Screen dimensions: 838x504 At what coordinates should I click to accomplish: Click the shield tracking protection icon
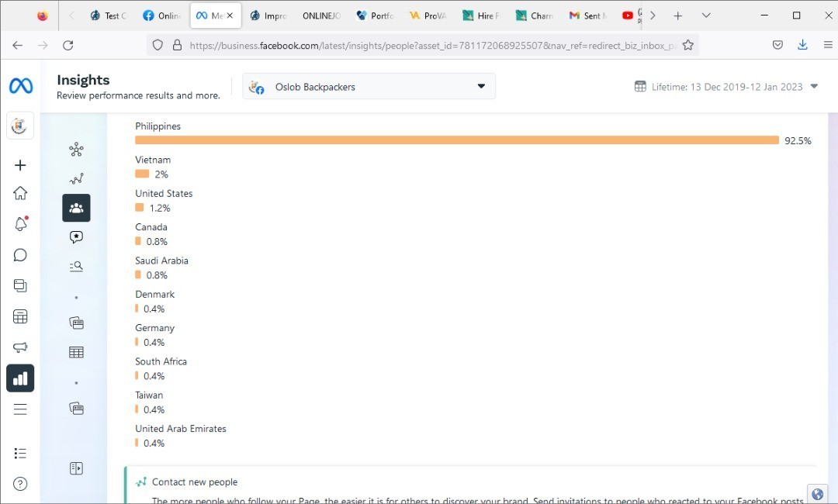(x=157, y=46)
